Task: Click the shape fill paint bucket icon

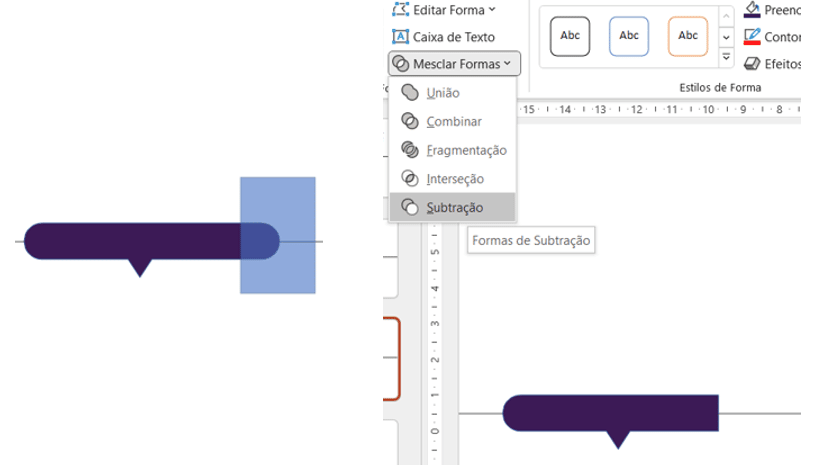Action: [x=752, y=10]
